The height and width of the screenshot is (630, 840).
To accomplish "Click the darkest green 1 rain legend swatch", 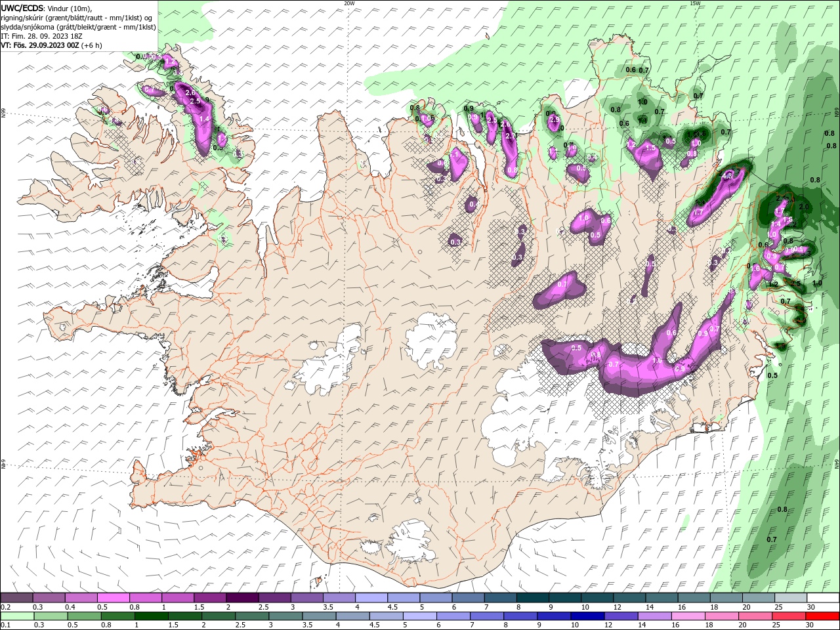I will point(151,616).
